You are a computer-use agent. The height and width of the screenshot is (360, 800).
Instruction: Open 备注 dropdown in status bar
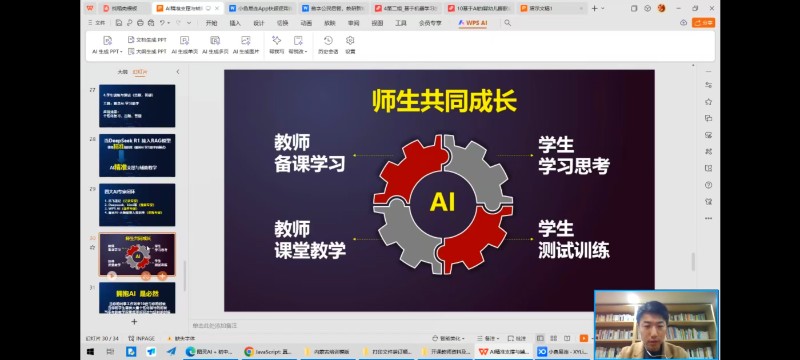click(x=488, y=338)
